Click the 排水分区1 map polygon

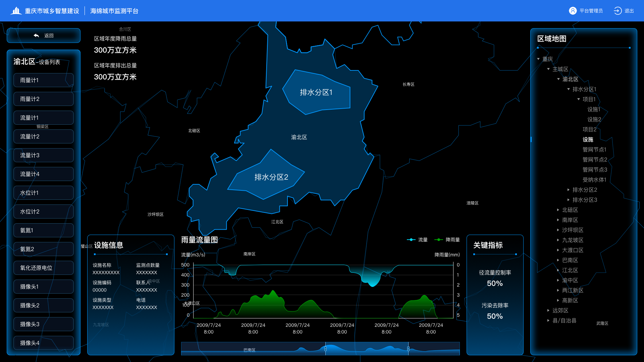(316, 93)
